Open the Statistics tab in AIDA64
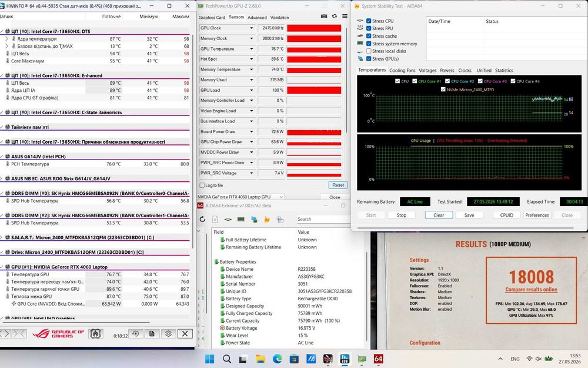The image size is (588, 368). coord(504,70)
